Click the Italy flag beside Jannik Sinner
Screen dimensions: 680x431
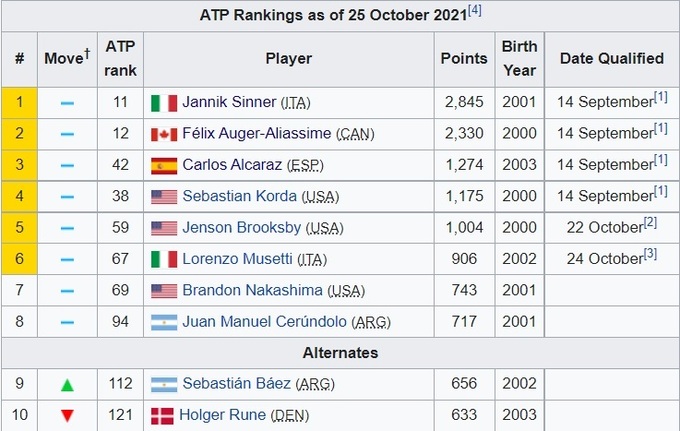point(164,102)
